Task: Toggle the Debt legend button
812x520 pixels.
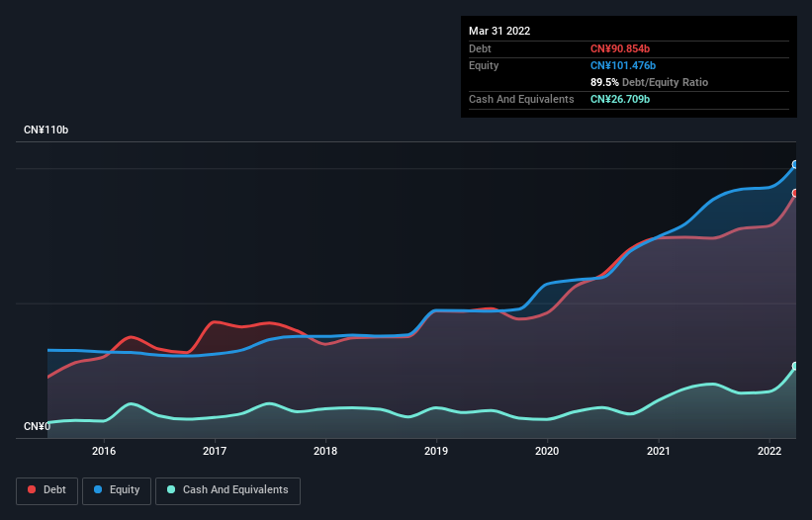Action: pyautogui.click(x=46, y=490)
